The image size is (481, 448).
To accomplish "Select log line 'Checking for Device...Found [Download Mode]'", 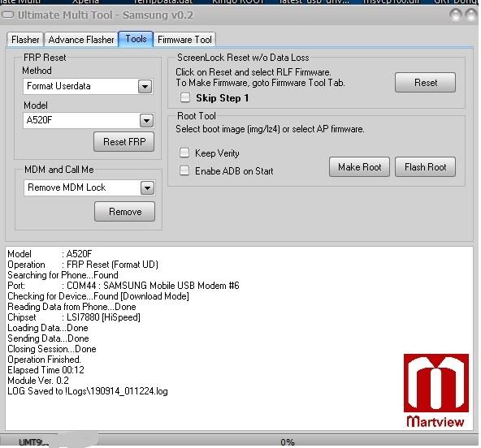I will point(98,296).
